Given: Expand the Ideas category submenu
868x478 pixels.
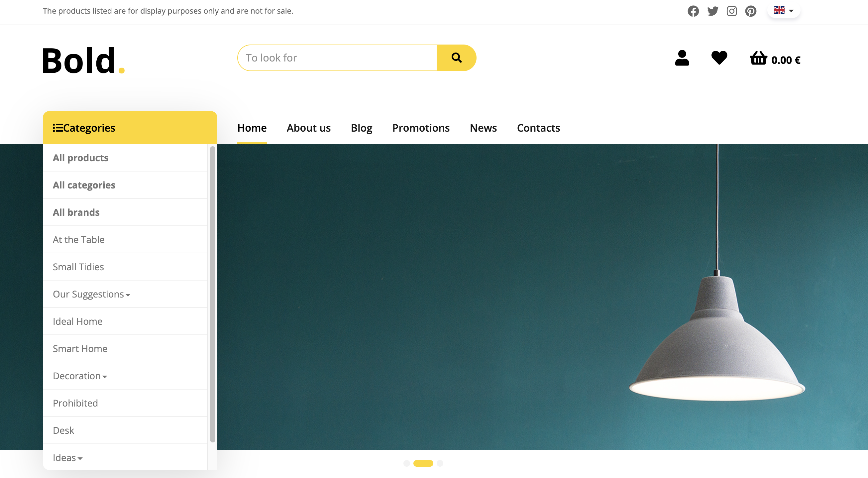Looking at the screenshot, I should [67, 457].
